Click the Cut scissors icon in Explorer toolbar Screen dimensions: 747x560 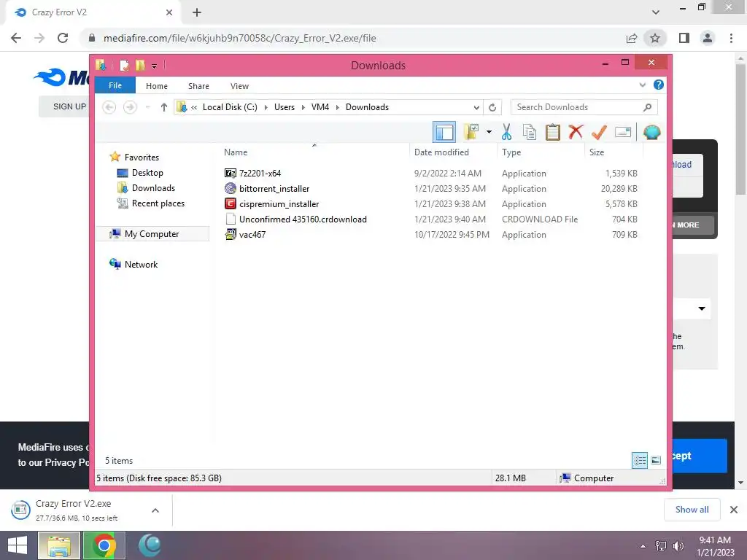(x=506, y=133)
